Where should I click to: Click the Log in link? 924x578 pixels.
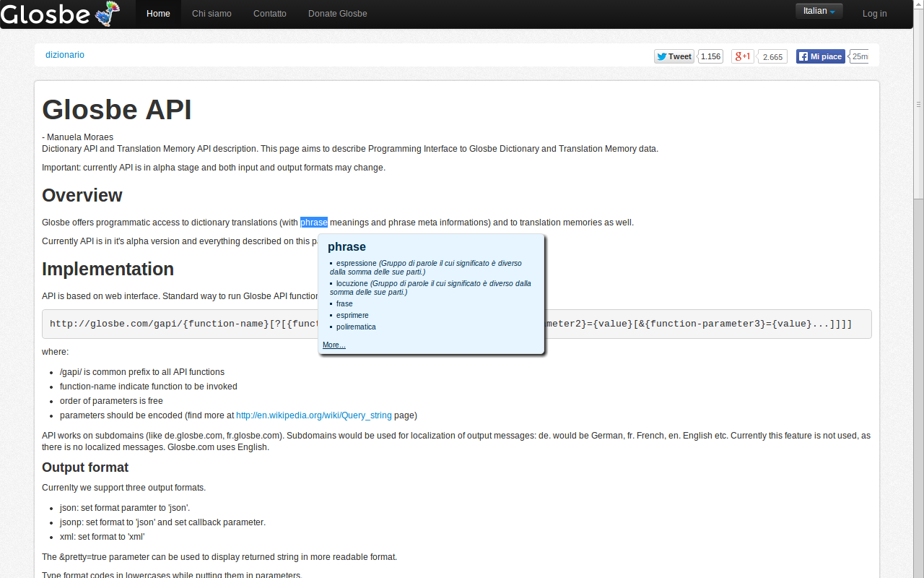[874, 14]
